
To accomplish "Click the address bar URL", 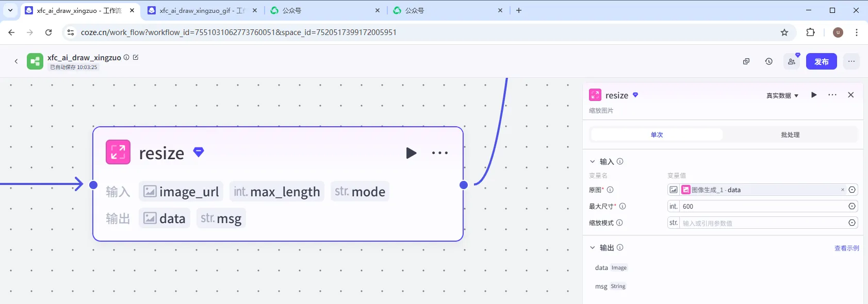I will [x=239, y=32].
